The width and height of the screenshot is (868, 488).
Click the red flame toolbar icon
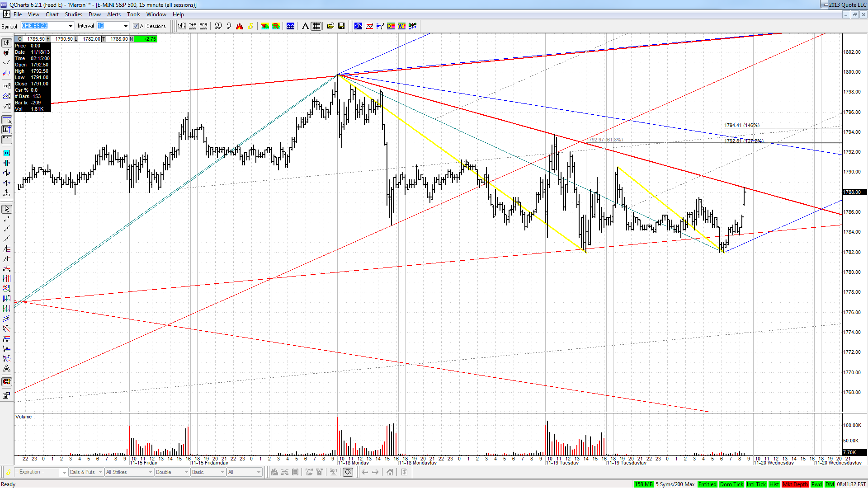coord(240,26)
